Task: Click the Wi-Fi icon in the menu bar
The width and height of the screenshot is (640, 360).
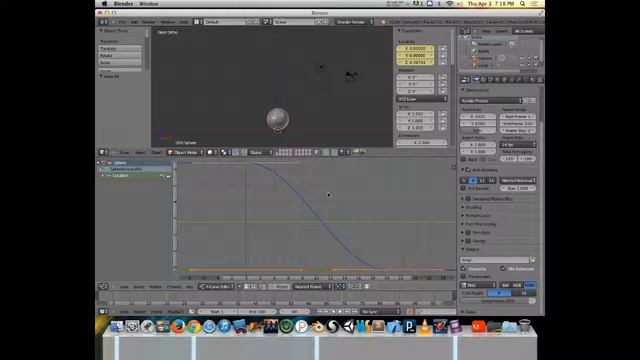Action: pyautogui.click(x=450, y=4)
